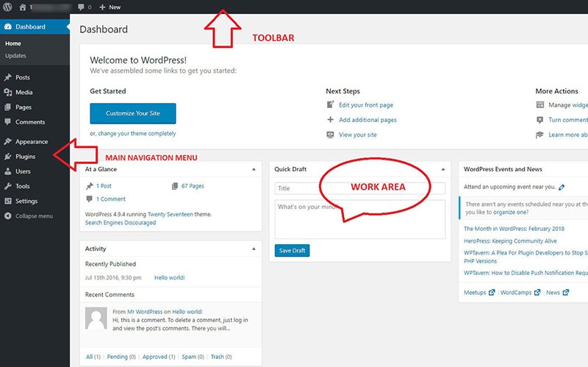Open the 67 Pages link
The height and width of the screenshot is (367, 588).
193,186
